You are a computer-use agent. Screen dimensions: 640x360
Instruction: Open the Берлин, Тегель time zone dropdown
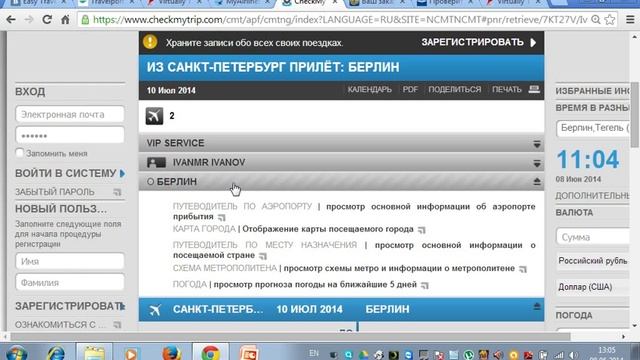(x=593, y=128)
